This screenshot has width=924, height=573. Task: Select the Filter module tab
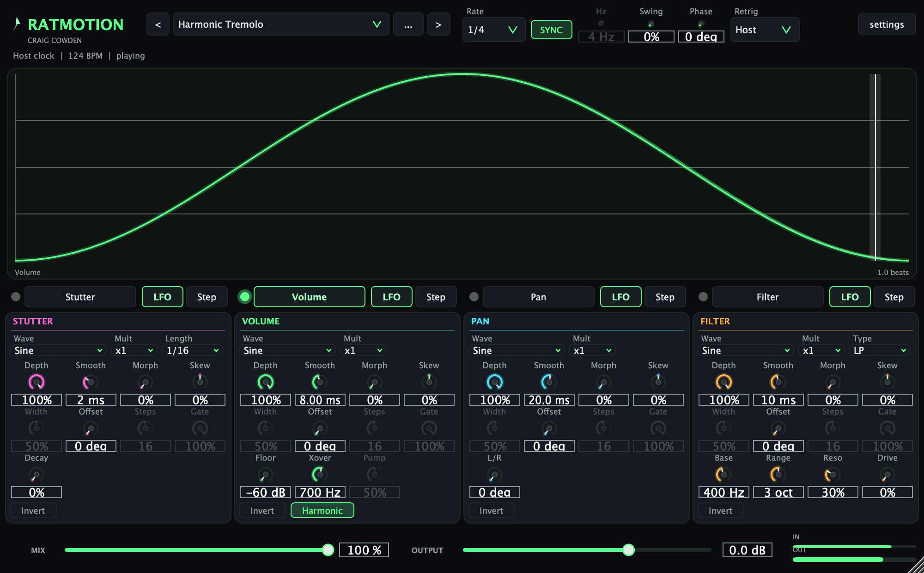768,297
